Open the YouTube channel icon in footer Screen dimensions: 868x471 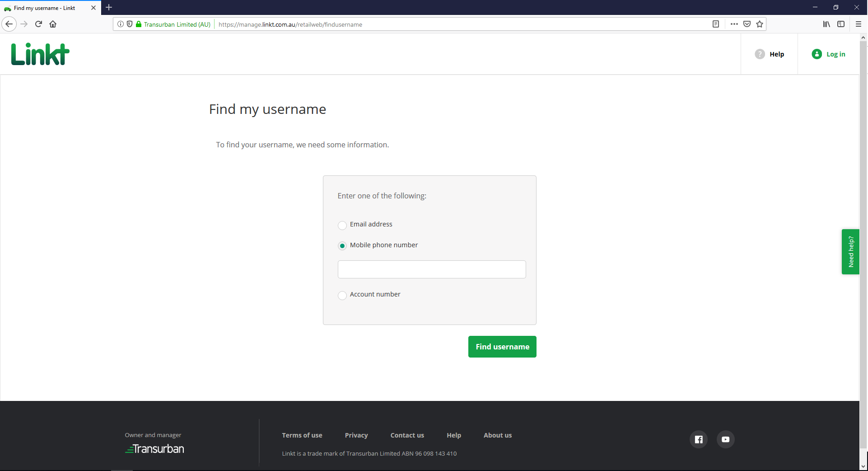coord(725,439)
